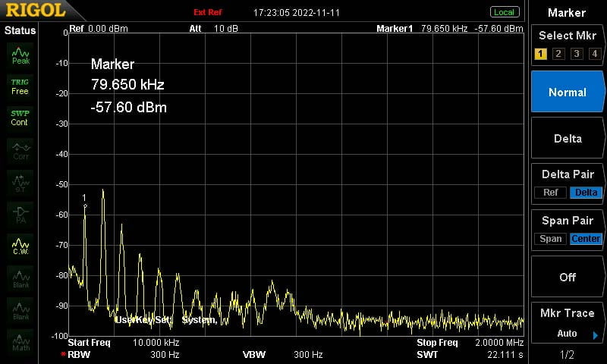Image resolution: width=607 pixels, height=364 pixels.
Task: Select marker 2 in Select Mkr
Action: 558,54
